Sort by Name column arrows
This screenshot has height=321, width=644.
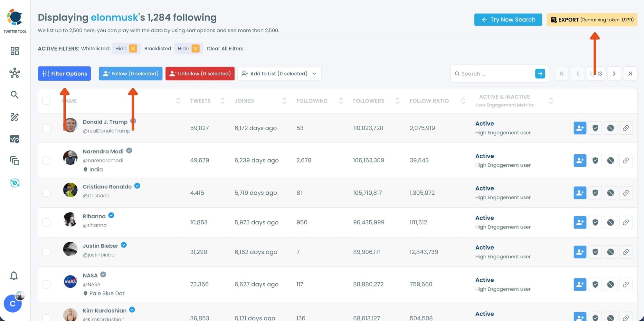178,101
